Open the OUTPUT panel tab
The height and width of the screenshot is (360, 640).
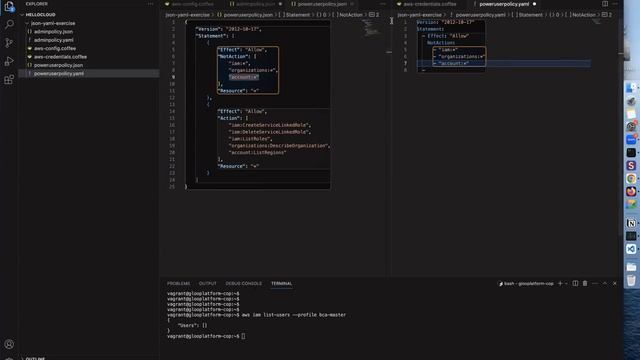[207, 283]
